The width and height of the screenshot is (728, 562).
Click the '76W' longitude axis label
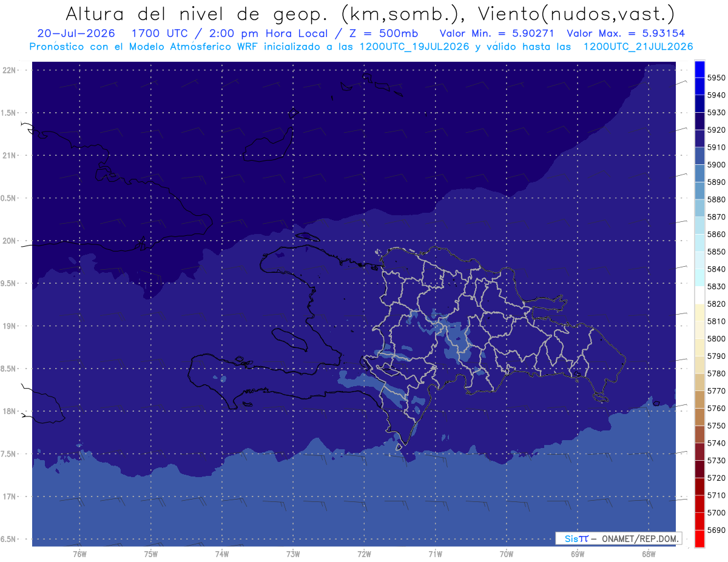(x=79, y=554)
